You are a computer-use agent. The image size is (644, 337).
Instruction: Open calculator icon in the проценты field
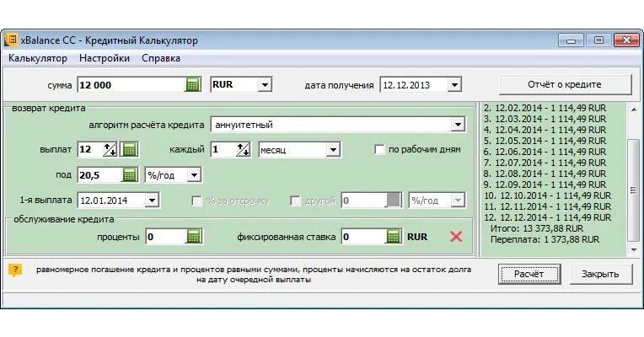(x=193, y=237)
